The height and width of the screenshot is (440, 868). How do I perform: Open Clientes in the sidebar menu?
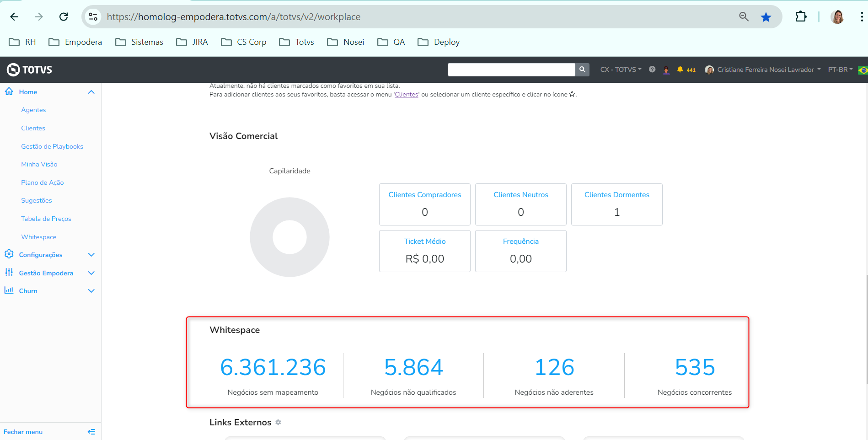(x=33, y=128)
